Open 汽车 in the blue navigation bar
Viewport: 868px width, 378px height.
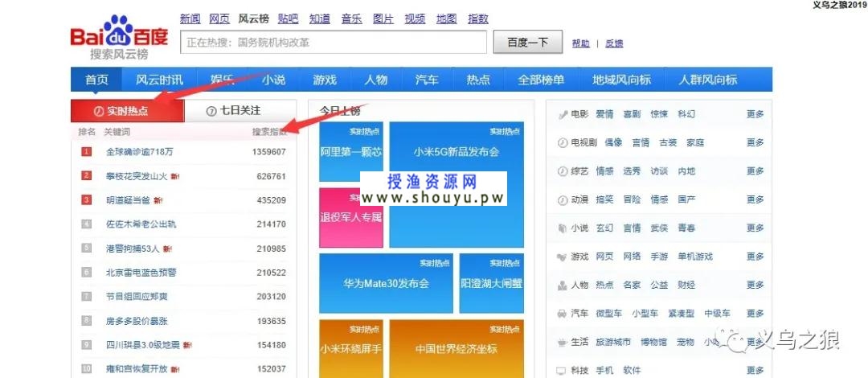pos(427,80)
